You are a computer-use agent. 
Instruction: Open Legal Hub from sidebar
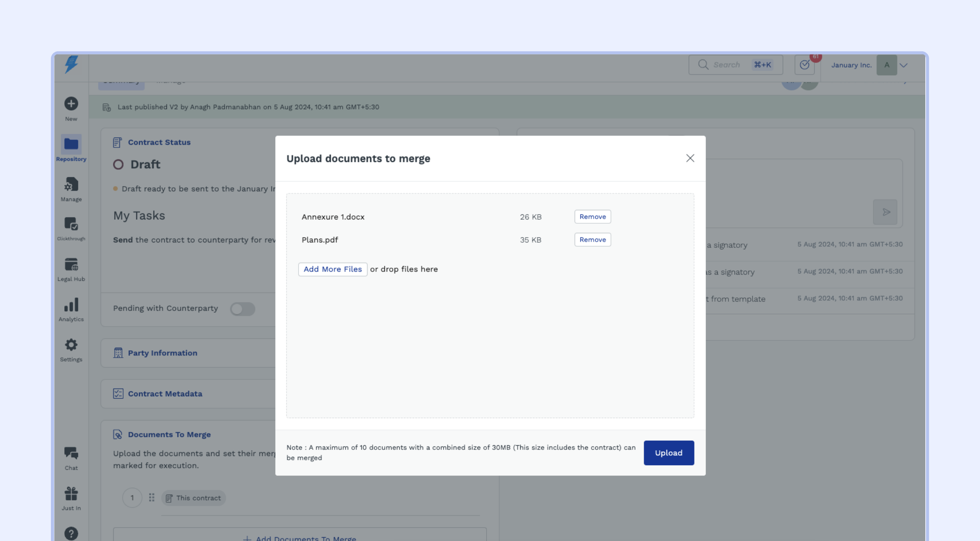tap(71, 265)
